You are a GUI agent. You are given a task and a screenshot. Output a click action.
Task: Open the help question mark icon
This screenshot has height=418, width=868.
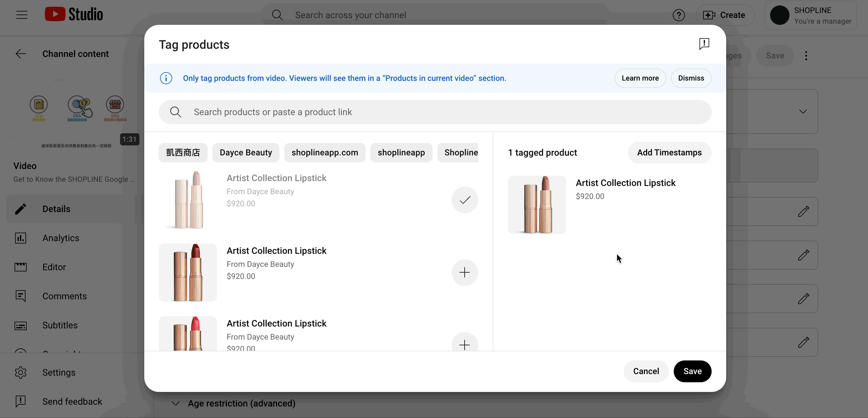click(679, 15)
